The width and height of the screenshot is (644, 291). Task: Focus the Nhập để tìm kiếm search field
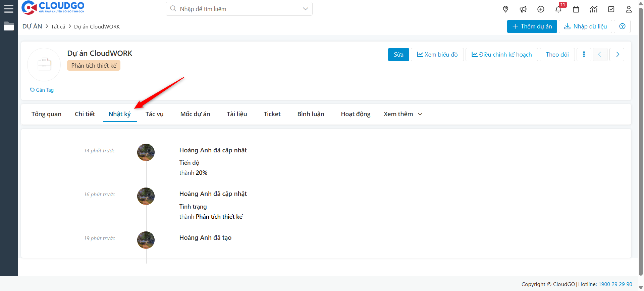[x=239, y=9]
